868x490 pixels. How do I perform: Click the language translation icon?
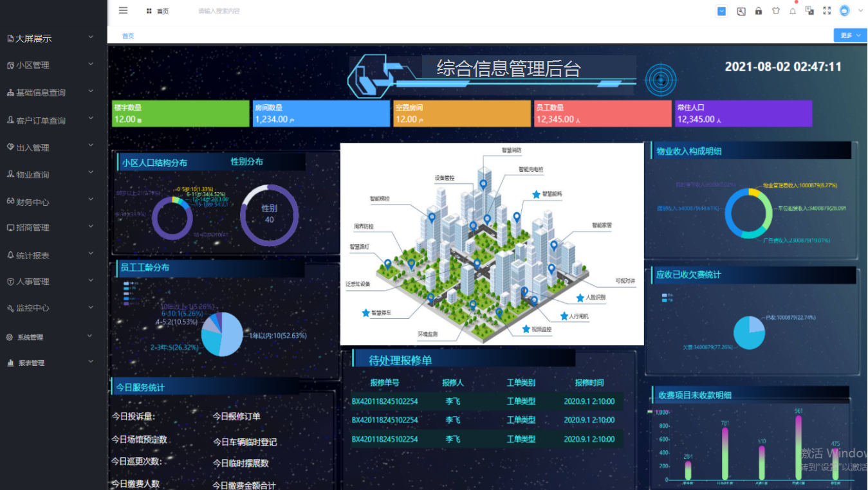coord(809,11)
